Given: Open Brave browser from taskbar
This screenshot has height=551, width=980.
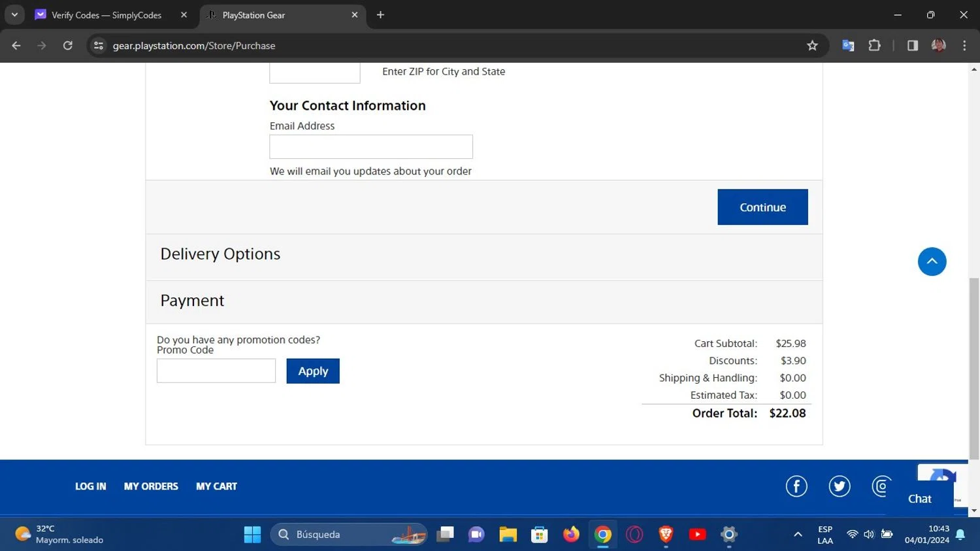Looking at the screenshot, I should coord(666,535).
